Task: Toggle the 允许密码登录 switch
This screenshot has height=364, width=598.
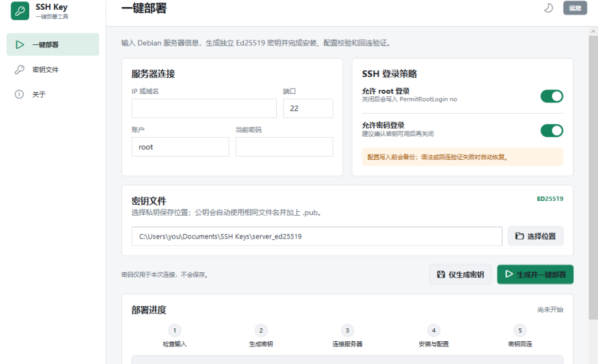Action: coord(552,131)
